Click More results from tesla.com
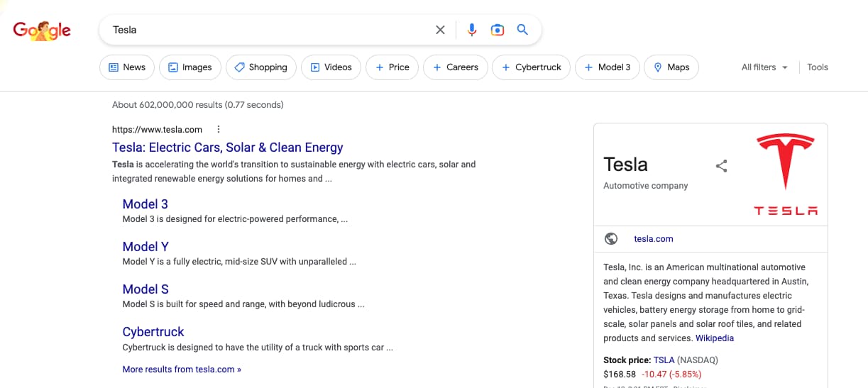This screenshot has height=388, width=868. 182,370
